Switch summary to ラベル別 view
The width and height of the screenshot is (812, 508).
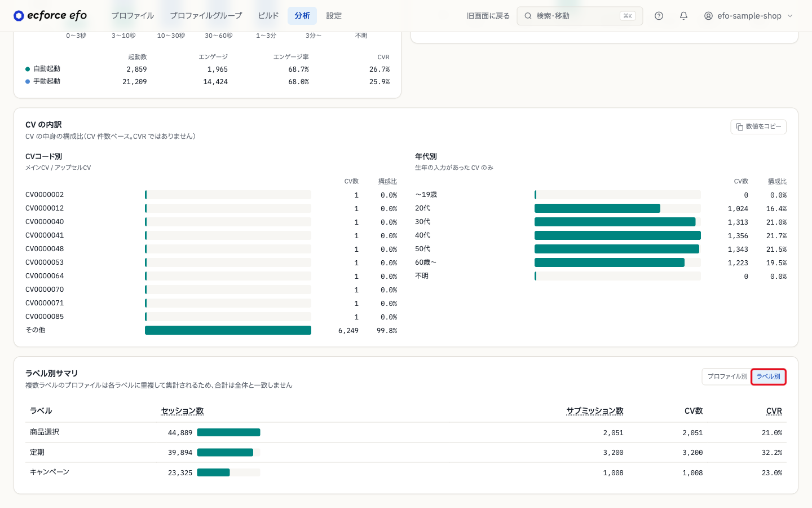(769, 376)
